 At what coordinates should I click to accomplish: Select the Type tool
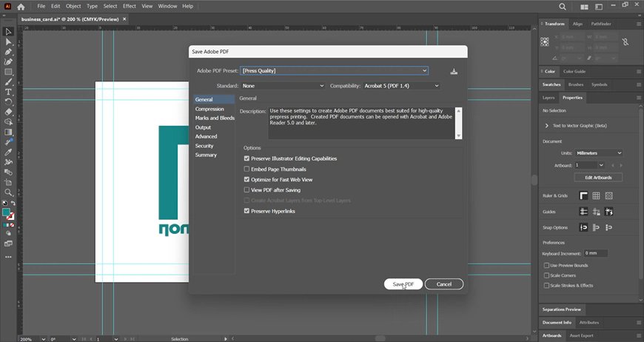click(x=8, y=92)
